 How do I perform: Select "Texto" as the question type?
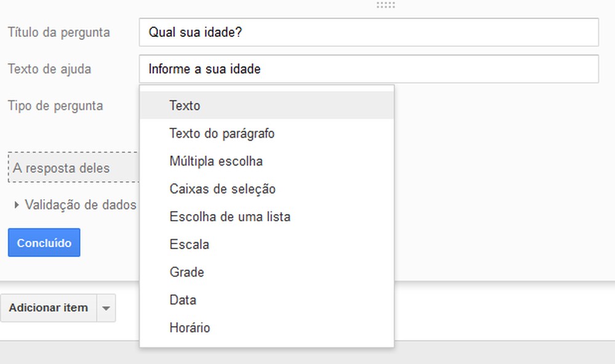[184, 105]
